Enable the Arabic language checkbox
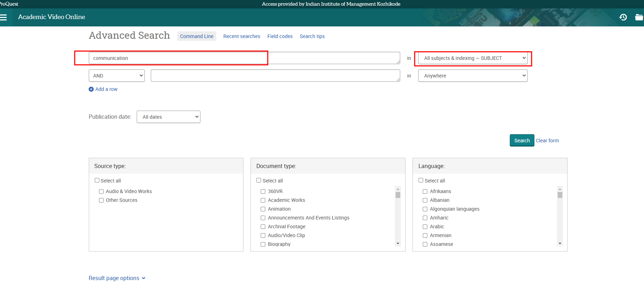The height and width of the screenshot is (285, 644). click(x=425, y=227)
